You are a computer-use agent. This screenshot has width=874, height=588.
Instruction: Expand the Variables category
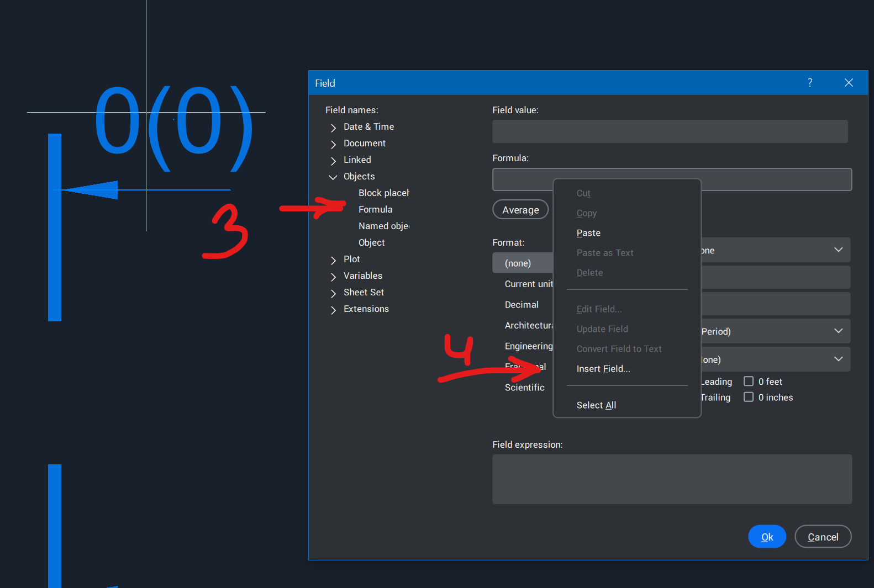point(333,277)
